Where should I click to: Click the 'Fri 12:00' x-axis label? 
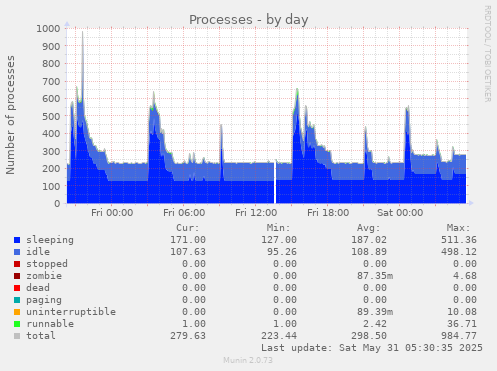(x=256, y=213)
